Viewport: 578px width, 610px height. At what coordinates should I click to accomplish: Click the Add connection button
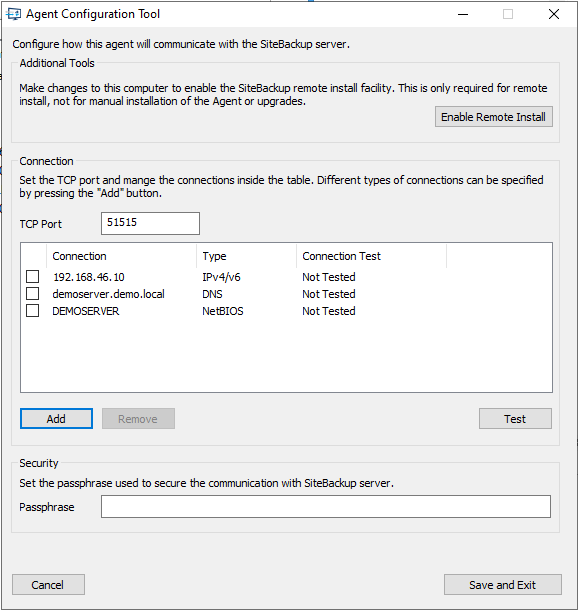click(x=56, y=419)
